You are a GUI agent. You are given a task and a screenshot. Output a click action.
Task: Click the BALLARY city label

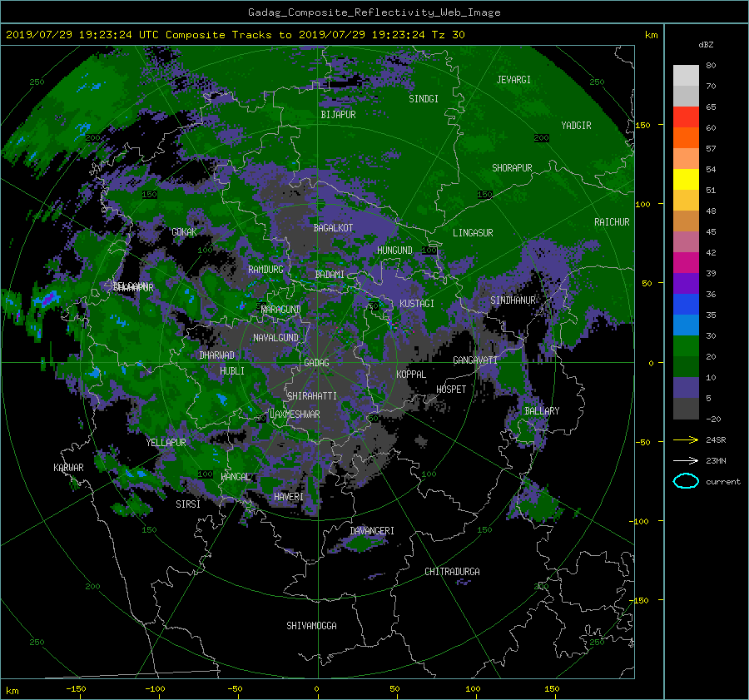pos(542,411)
